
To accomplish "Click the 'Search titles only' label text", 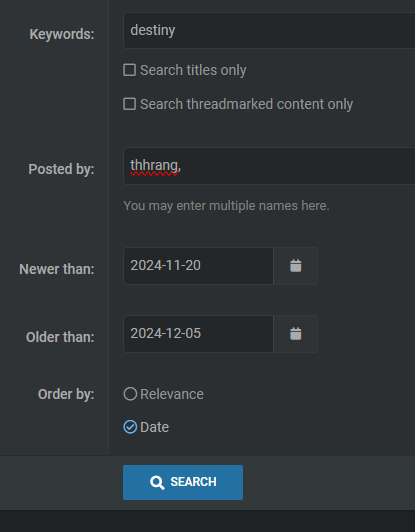I will pos(193,70).
